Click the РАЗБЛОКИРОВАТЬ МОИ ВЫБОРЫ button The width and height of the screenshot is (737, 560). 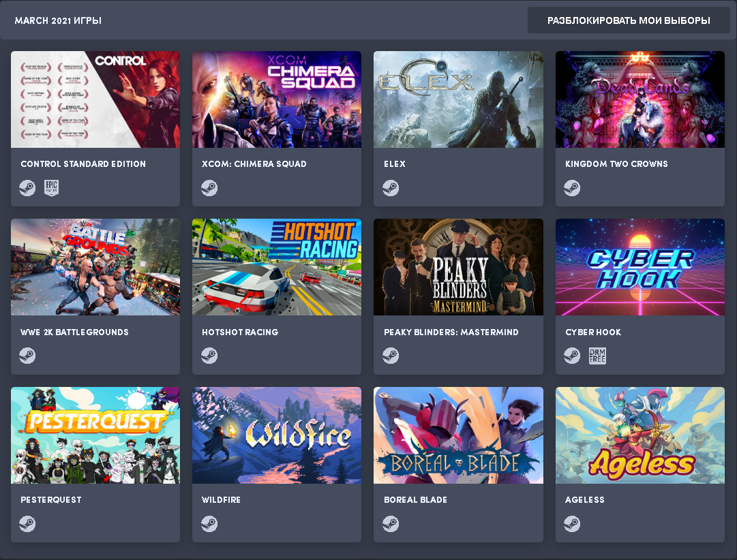[x=629, y=20]
